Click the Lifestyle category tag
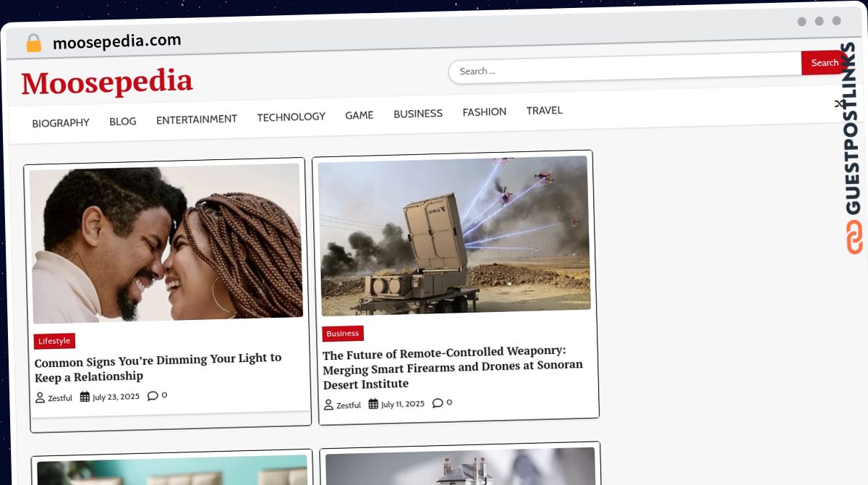This screenshot has height=485, width=868. click(54, 341)
